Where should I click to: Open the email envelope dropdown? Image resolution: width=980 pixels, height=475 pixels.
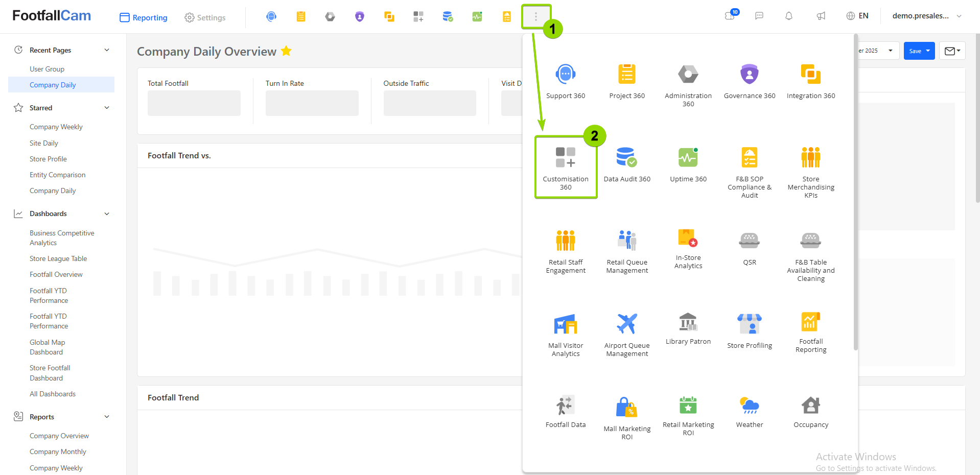click(x=952, y=51)
